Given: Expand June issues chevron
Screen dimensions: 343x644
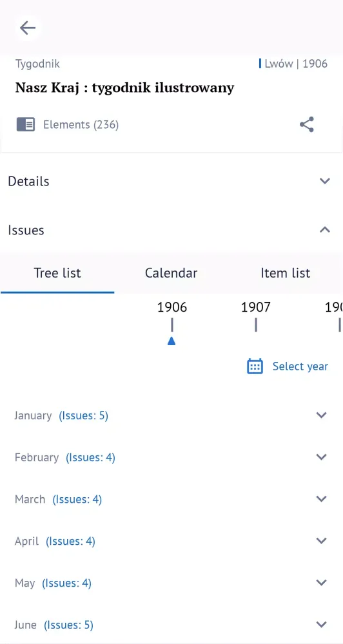Looking at the screenshot, I should [x=321, y=625].
